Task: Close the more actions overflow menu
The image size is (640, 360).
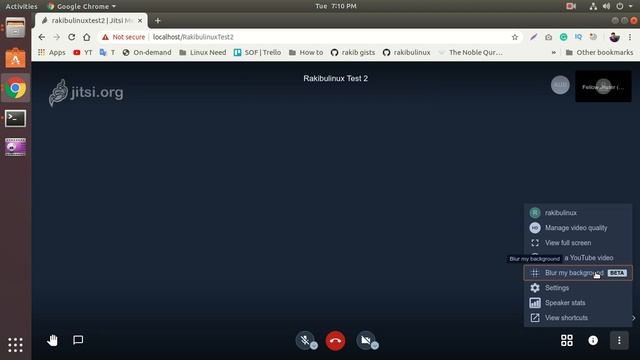Action: pos(619,340)
